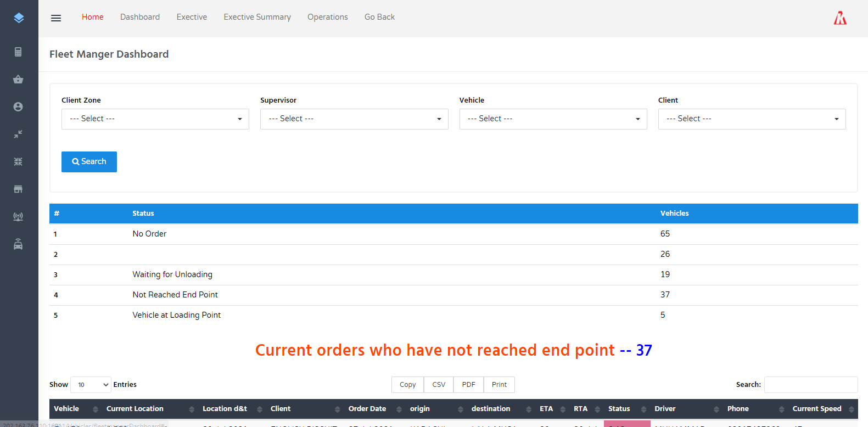Open the taxi vehicle sidebar icon

pos(18,244)
